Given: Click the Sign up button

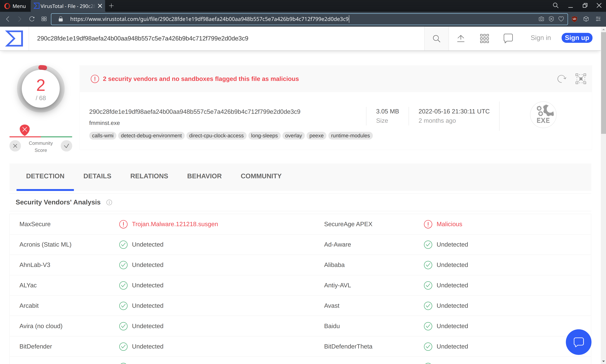Looking at the screenshot, I should [576, 38].
